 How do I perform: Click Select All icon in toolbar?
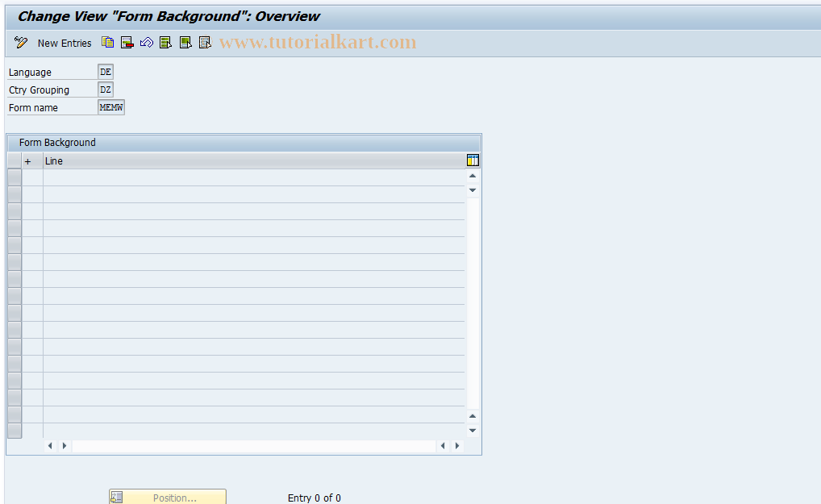[x=166, y=43]
